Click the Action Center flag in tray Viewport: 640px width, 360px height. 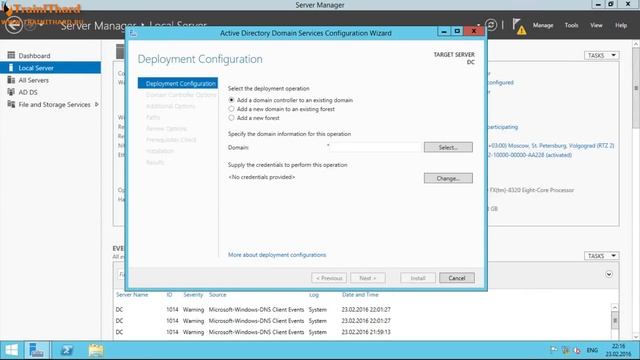tap(553, 350)
